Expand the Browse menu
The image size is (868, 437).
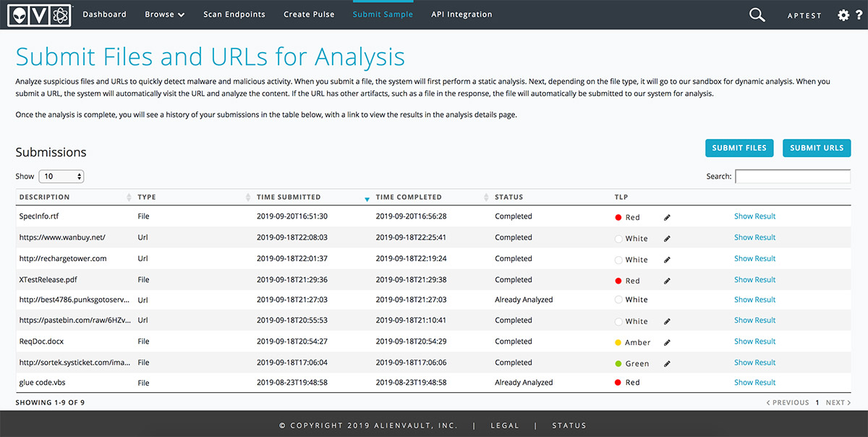coord(165,14)
